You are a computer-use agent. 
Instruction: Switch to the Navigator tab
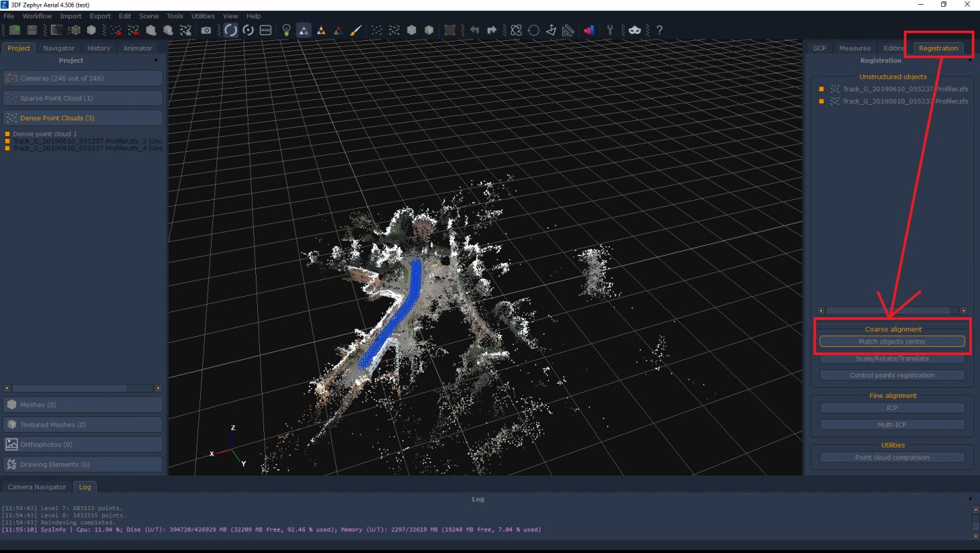(59, 48)
